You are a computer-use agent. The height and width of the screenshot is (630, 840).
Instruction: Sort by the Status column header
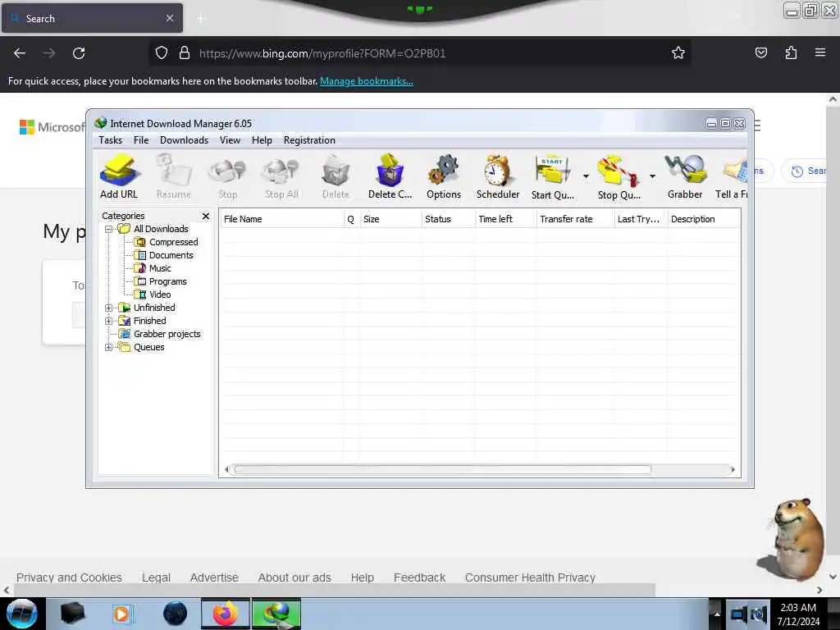pyautogui.click(x=448, y=219)
